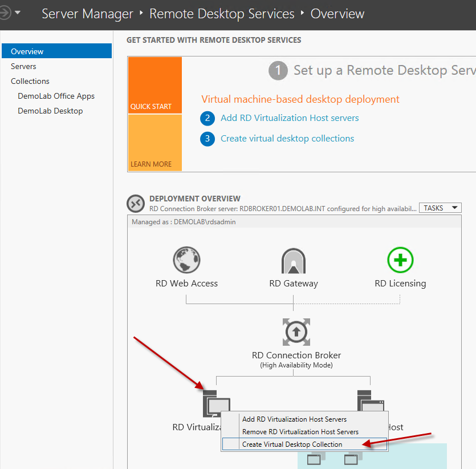Open the Create virtual desktop collections link
Viewport: 476px width, 469px height.
click(x=287, y=139)
